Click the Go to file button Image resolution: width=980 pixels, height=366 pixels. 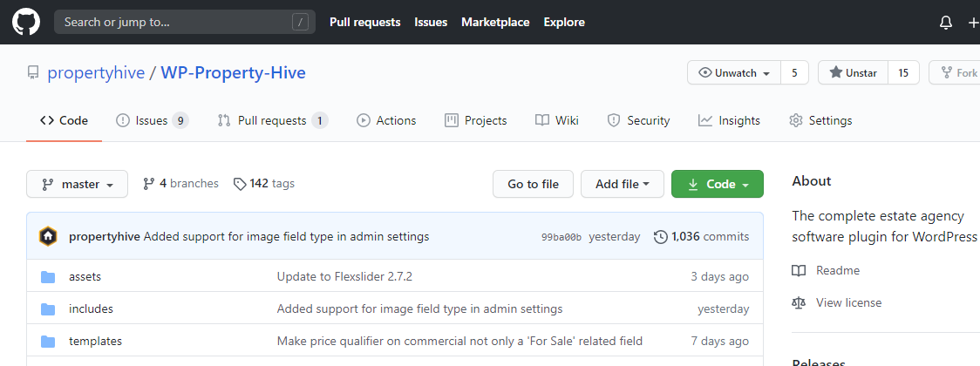click(x=533, y=184)
